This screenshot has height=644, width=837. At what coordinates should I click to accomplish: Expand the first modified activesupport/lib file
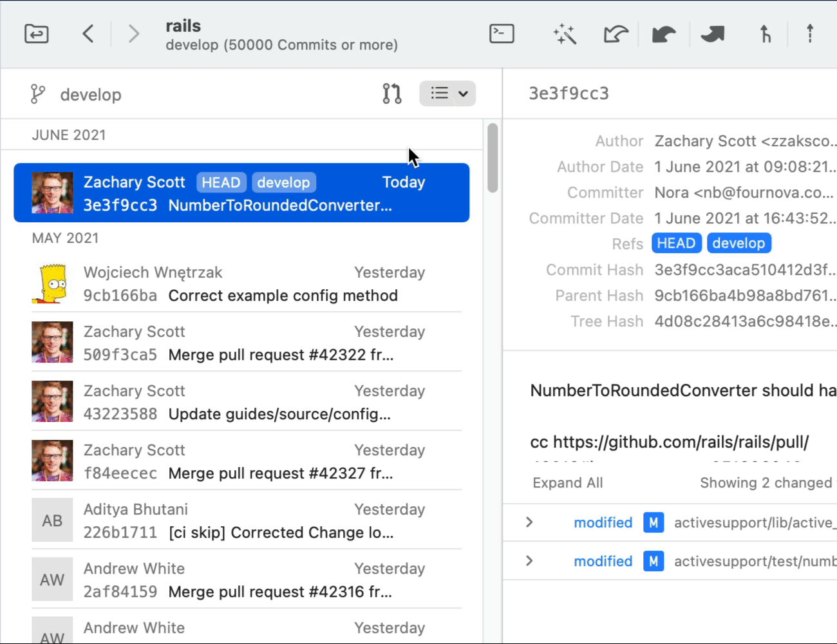click(529, 522)
